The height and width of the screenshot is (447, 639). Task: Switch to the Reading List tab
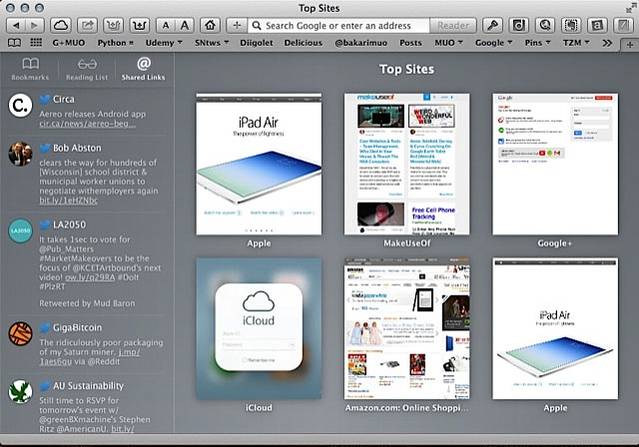[87, 68]
